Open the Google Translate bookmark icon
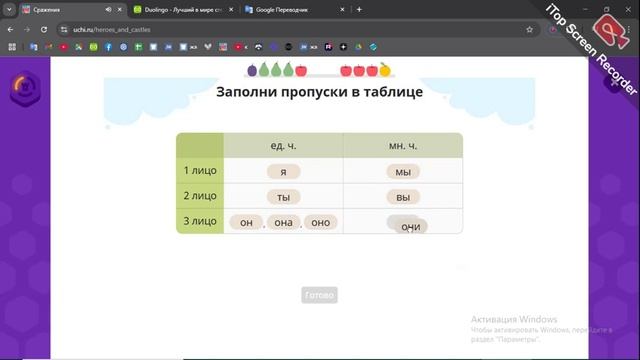The width and height of the screenshot is (640, 360). point(34,47)
